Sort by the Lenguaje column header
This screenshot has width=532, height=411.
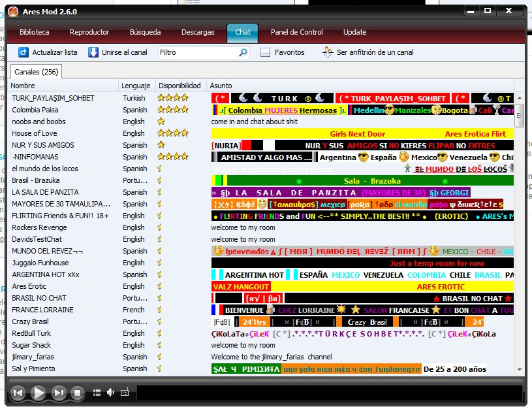pyautogui.click(x=136, y=86)
